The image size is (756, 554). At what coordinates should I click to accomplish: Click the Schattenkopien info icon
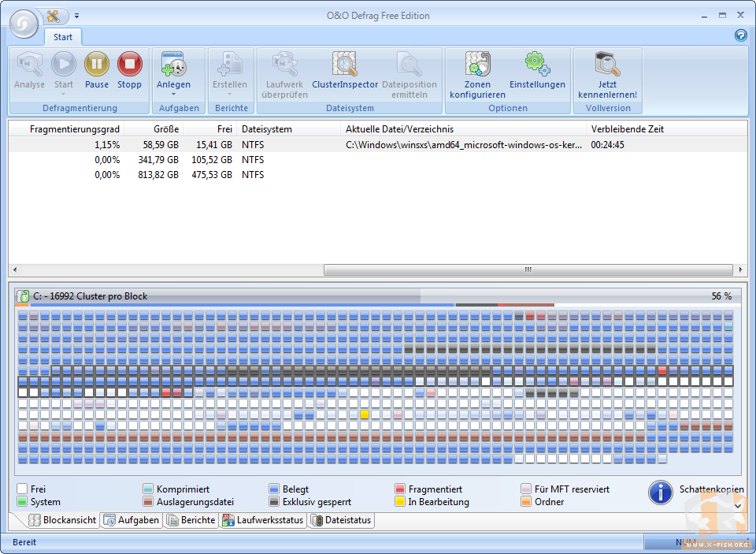point(661,493)
